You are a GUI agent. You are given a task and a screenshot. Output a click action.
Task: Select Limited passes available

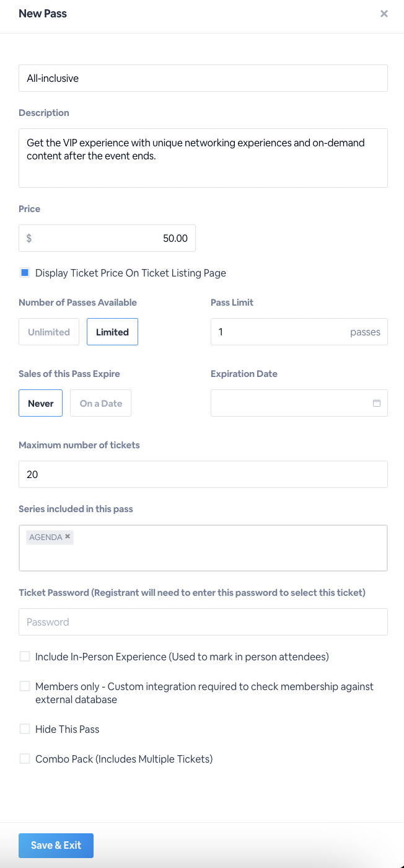[x=112, y=332]
